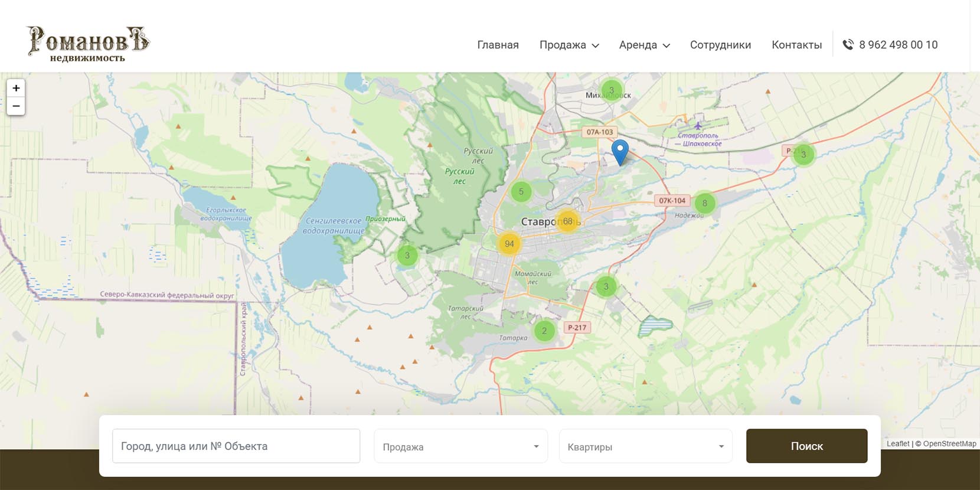Image resolution: width=980 pixels, height=490 pixels.
Task: Expand the Продажа navigation menu
Action: click(569, 45)
